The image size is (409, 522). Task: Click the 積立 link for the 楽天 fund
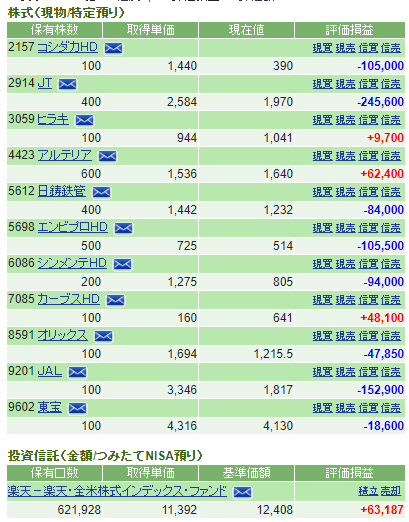[368, 491]
